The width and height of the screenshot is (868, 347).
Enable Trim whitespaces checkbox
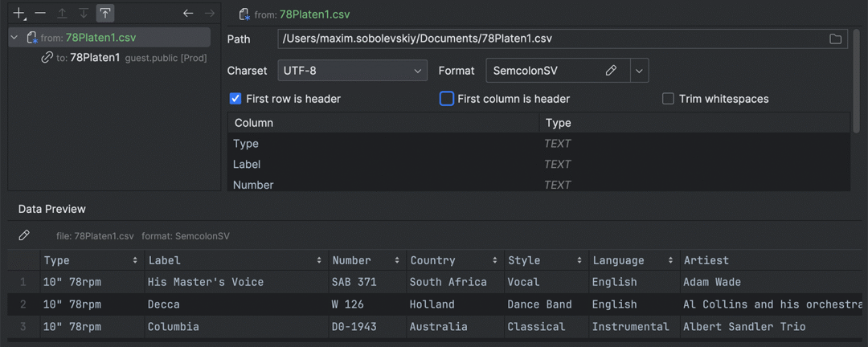(x=668, y=99)
